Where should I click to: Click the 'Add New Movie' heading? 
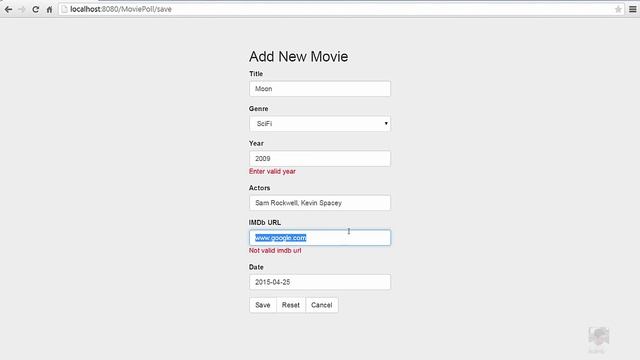[298, 57]
